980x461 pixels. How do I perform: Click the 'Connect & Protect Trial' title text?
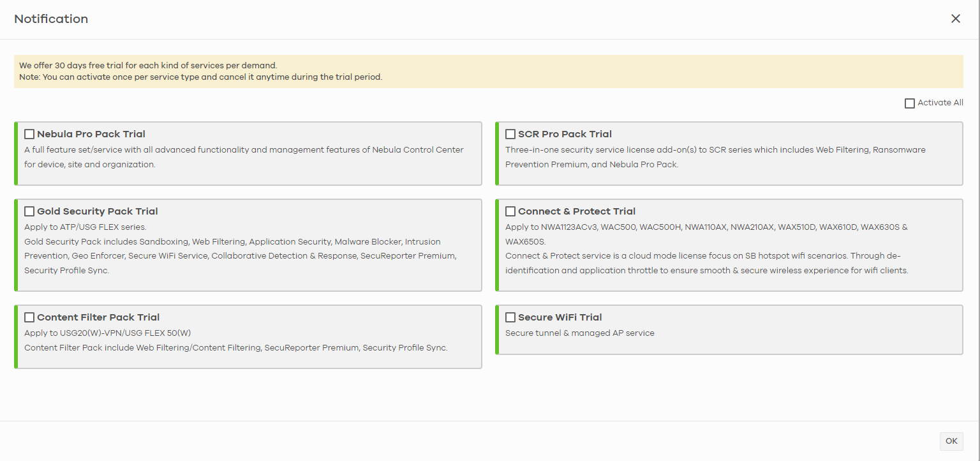pyautogui.click(x=577, y=211)
